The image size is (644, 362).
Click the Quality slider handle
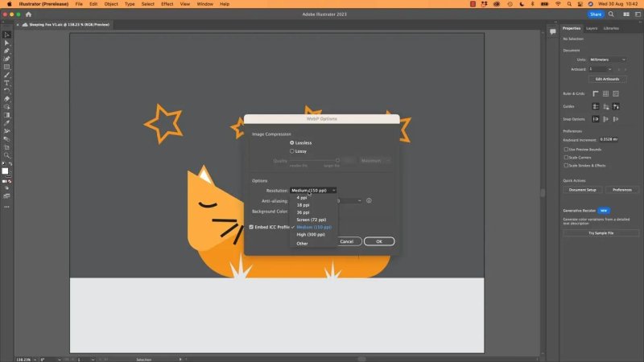pyautogui.click(x=337, y=160)
